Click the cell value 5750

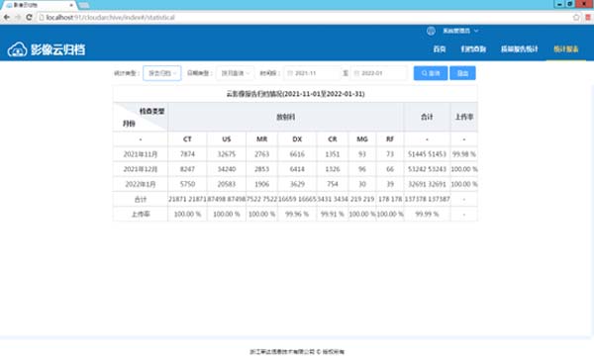pyautogui.click(x=187, y=184)
